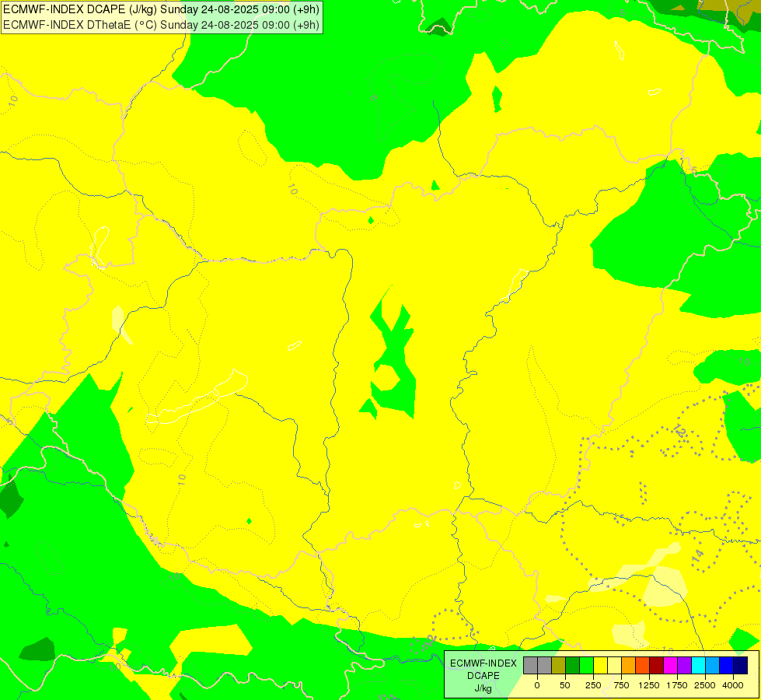Viewport: 761px width, 700px height.
Task: Select the pale yellow swatch in the legend
Action: [x=615, y=666]
